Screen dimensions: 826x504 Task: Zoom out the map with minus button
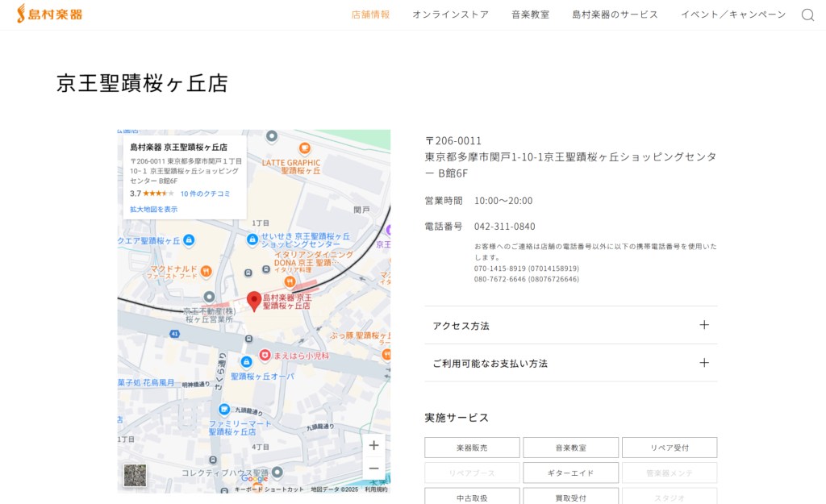tap(373, 469)
